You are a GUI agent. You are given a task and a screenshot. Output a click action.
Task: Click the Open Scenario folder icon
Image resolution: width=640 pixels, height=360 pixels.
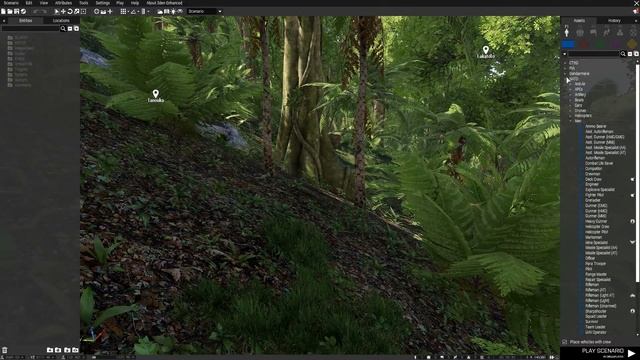point(10,11)
